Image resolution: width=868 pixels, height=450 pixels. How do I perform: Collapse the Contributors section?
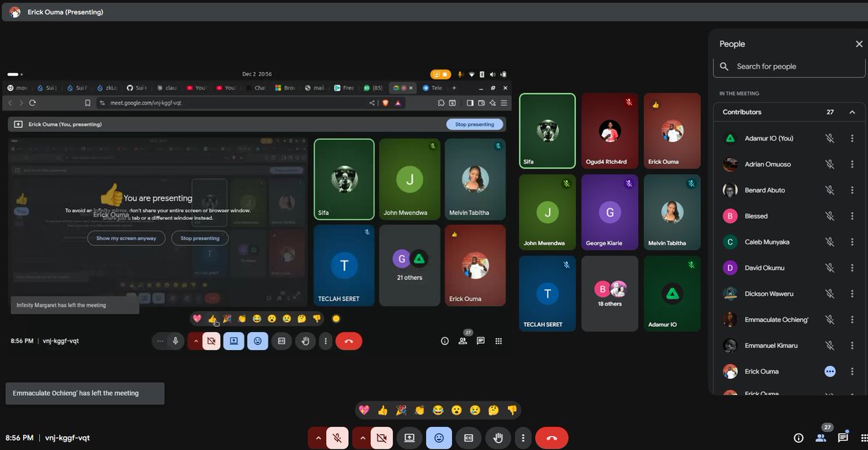pyautogui.click(x=852, y=112)
